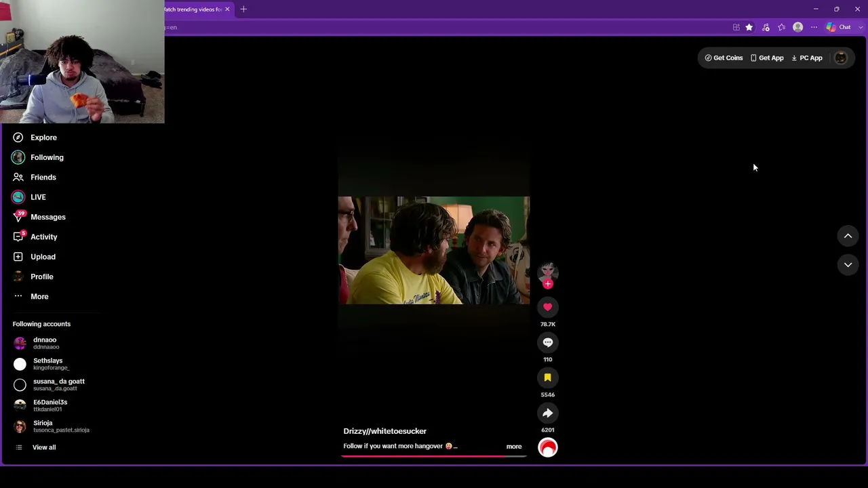Click Upload in the sidebar

click(34, 257)
